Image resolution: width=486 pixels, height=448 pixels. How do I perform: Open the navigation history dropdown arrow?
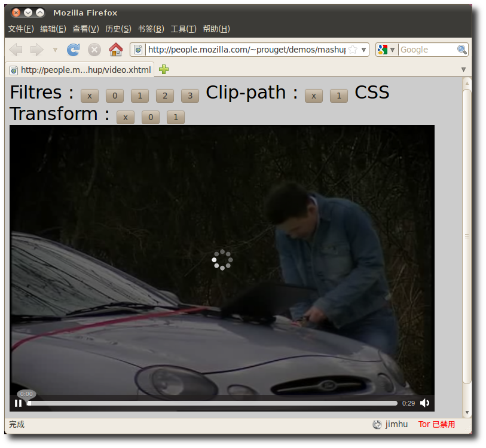[x=55, y=50]
